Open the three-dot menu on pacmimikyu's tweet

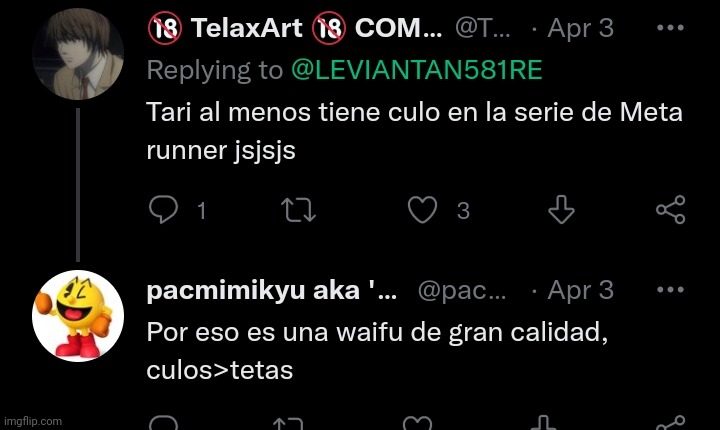[670, 289]
